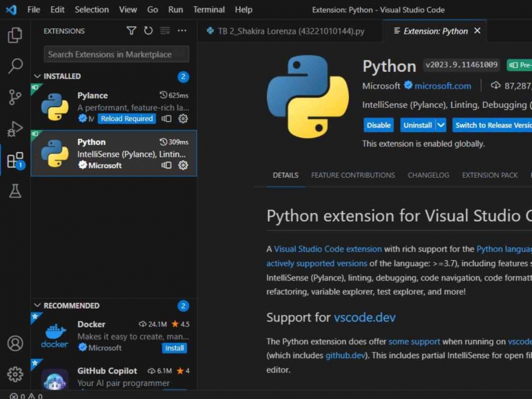Open the Source Control view

(x=15, y=97)
